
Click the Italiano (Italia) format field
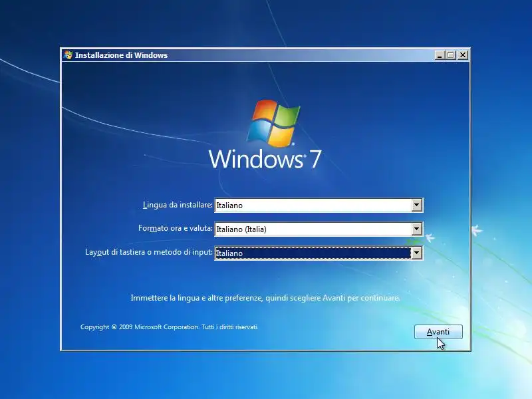click(319, 229)
